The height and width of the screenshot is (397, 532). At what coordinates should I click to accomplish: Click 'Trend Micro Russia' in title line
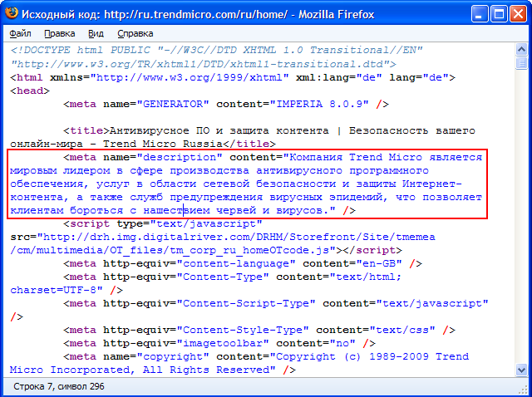coord(163,144)
